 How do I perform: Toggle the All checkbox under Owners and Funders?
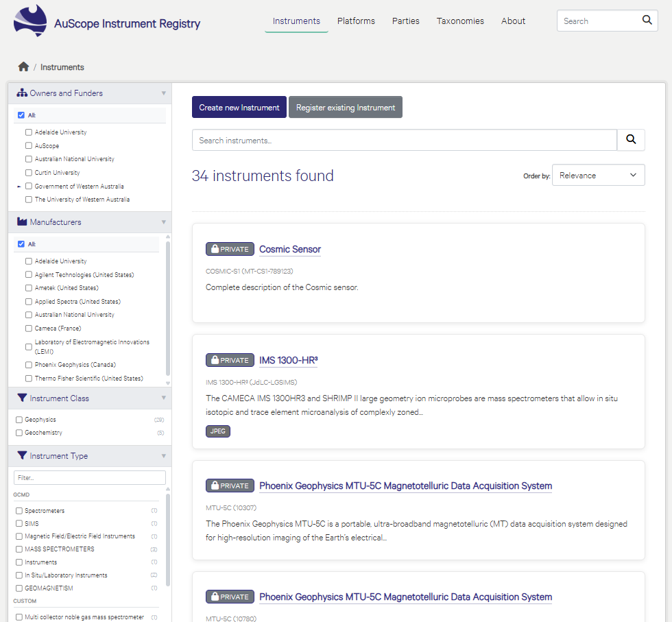[x=21, y=115]
